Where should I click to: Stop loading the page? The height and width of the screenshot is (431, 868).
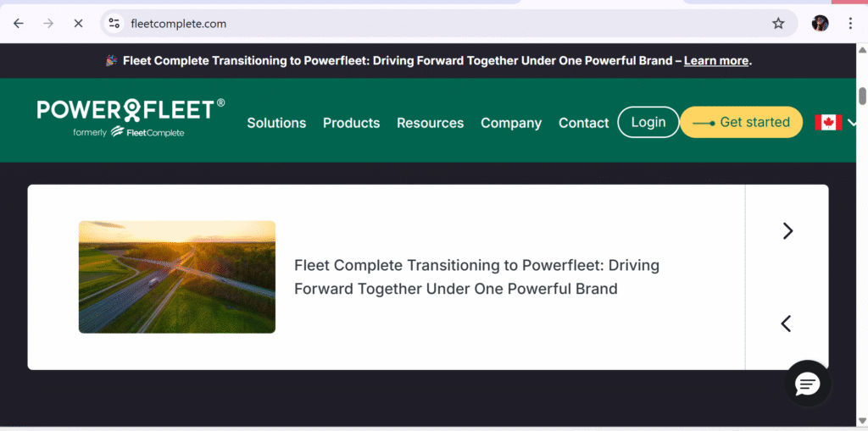click(78, 23)
